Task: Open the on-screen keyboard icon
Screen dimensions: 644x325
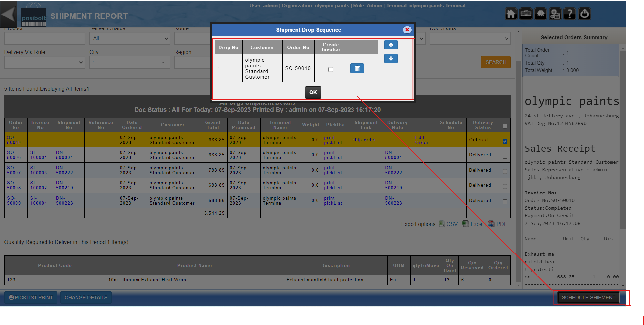Action: [x=526, y=14]
